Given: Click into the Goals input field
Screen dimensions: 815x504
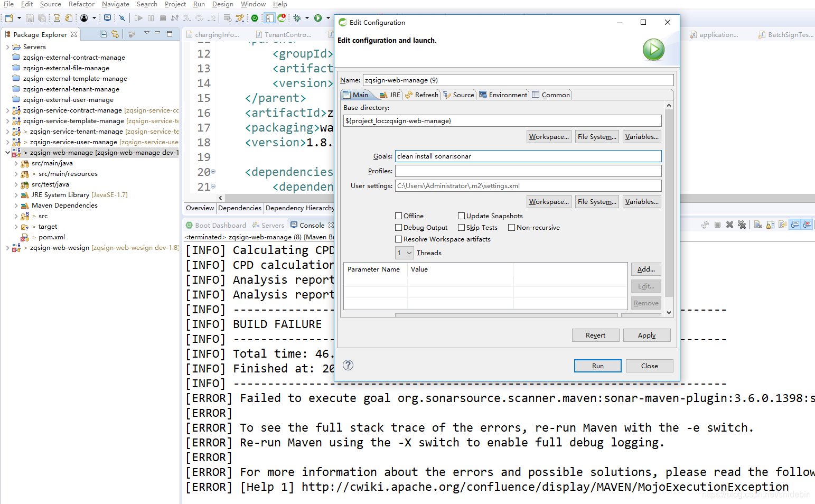Looking at the screenshot, I should (x=528, y=156).
